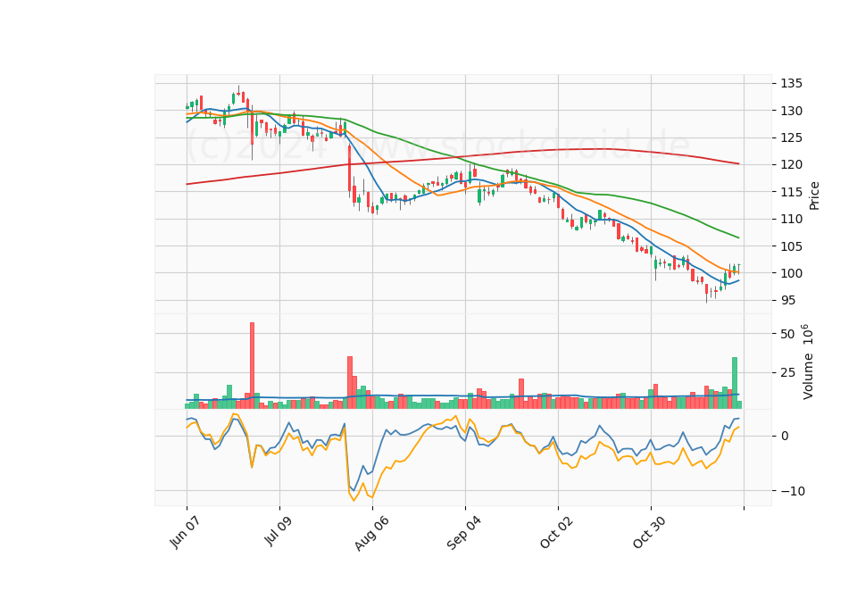Click the 115 price axis label
857x616 pixels.
pos(791,192)
